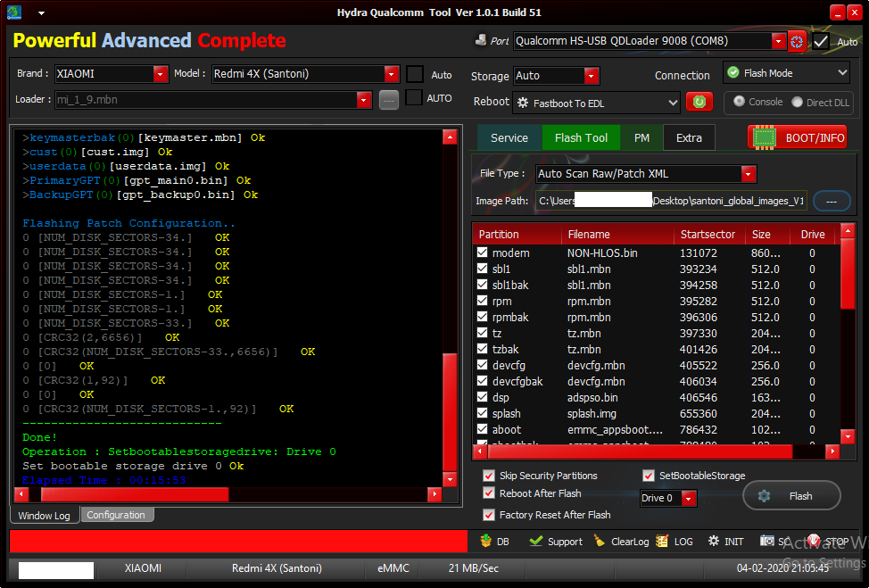Click the log's horizontal scrollbar thumb
Screen dimensions: 869x588
click(x=134, y=494)
